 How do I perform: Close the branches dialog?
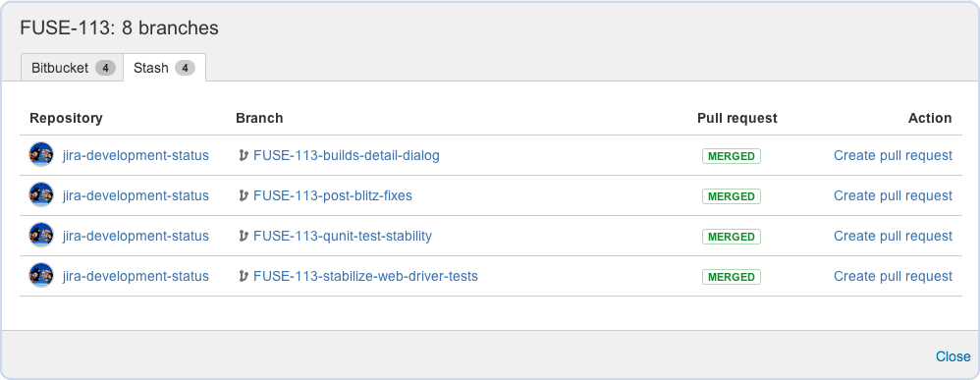[x=953, y=356]
